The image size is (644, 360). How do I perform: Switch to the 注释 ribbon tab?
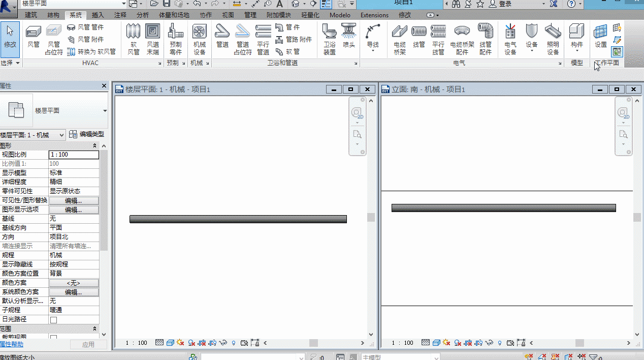click(120, 15)
